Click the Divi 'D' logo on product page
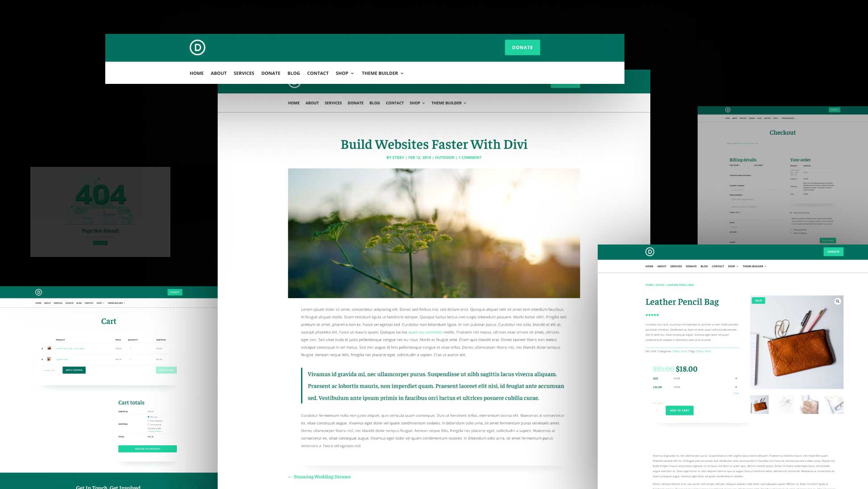The width and height of the screenshot is (868, 489). coord(649,251)
